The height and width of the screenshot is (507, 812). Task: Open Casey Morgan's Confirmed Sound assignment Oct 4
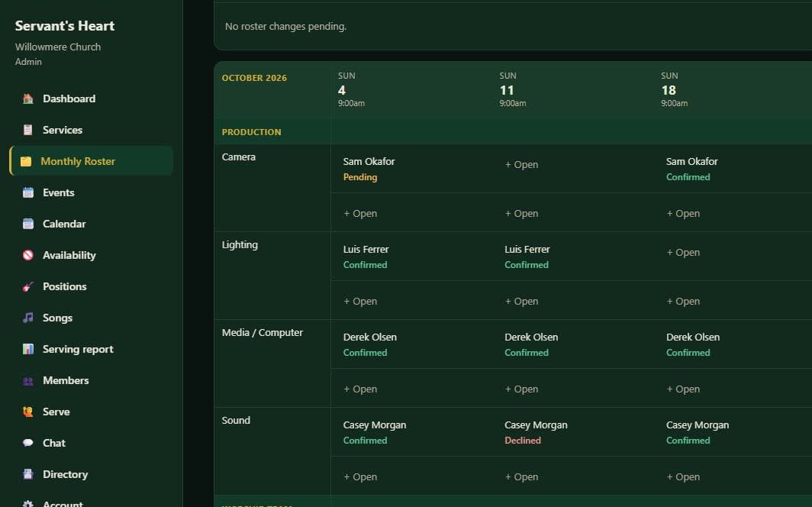click(375, 432)
